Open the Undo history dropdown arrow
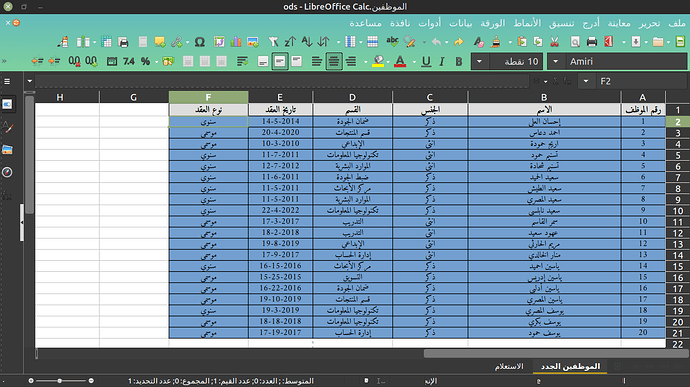The height and width of the screenshot is (387, 690). (x=447, y=42)
